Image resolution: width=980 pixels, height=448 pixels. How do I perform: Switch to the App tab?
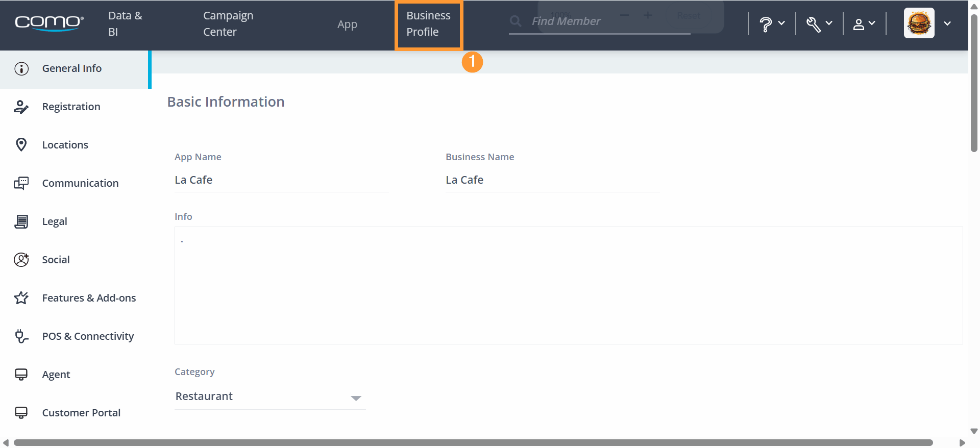point(347,24)
